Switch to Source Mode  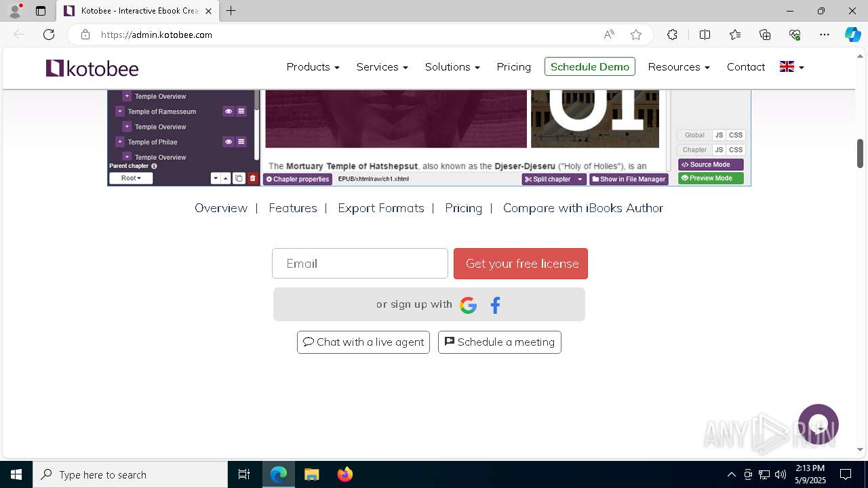click(711, 165)
